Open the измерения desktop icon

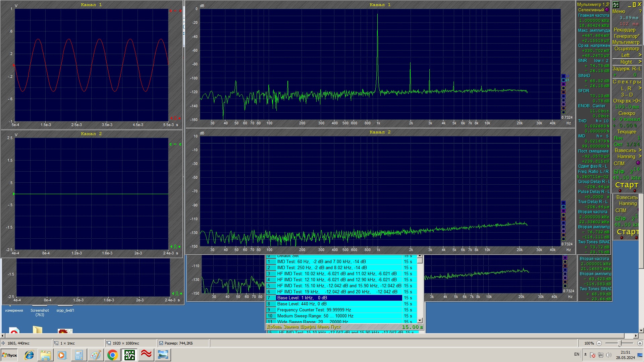pyautogui.click(x=14, y=310)
